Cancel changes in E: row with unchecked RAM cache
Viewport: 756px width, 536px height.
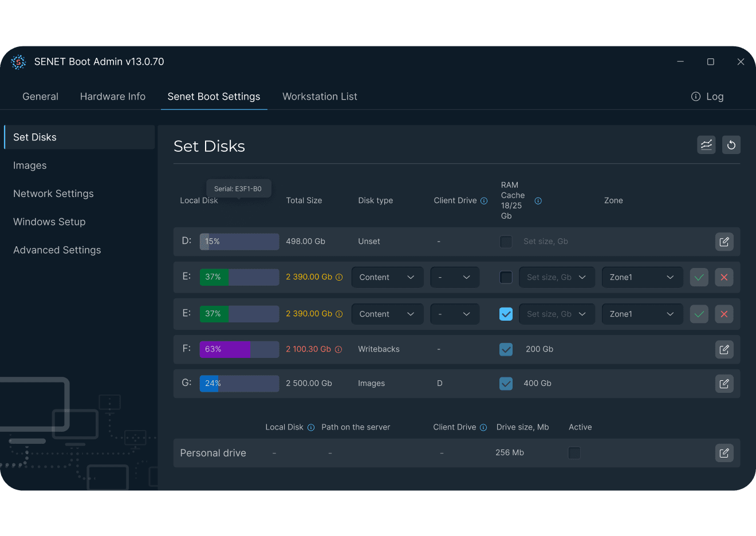[724, 277]
